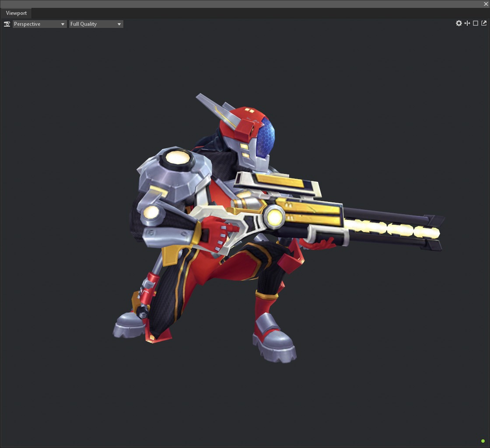Open the Perspective view dropdown
The width and height of the screenshot is (490, 448).
(39, 24)
